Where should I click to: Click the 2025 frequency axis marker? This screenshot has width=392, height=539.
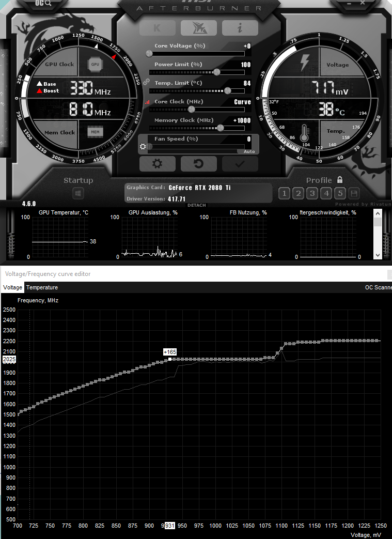click(9, 359)
